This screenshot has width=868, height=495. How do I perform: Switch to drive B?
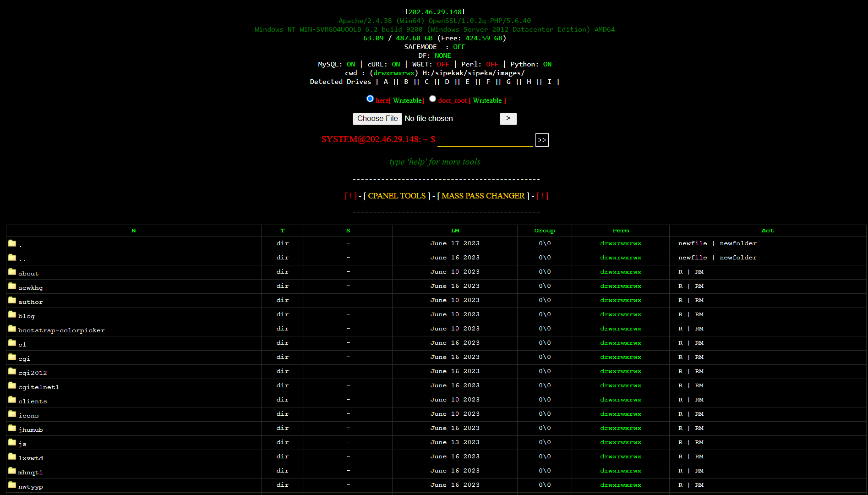[x=406, y=82]
